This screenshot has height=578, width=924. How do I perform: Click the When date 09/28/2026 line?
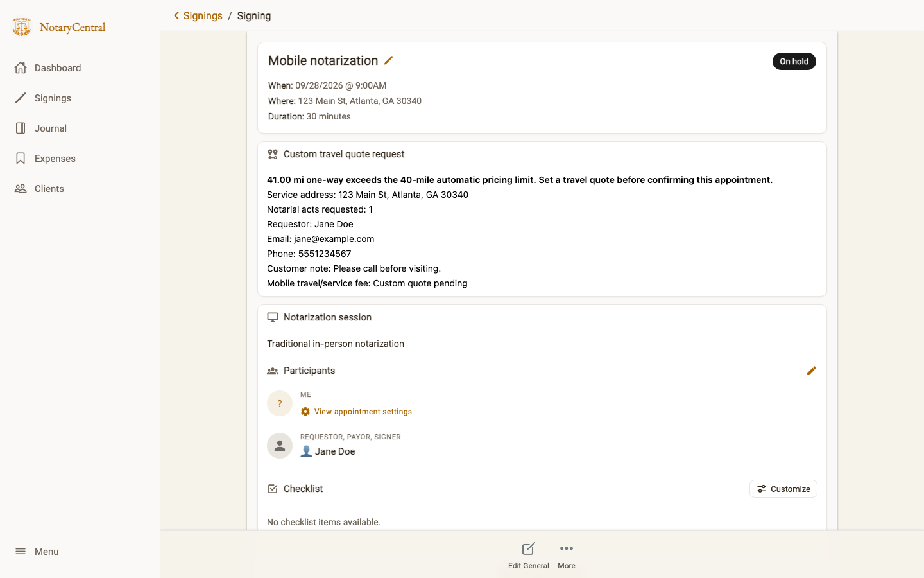[327, 85]
